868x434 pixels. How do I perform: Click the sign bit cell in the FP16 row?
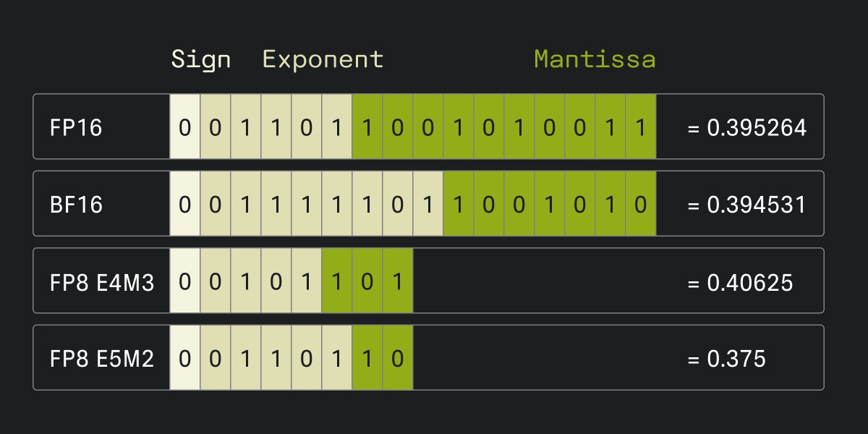(184, 127)
